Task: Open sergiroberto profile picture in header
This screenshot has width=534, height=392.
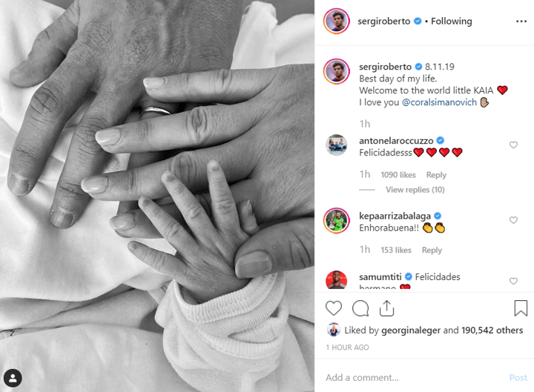Action: click(336, 21)
